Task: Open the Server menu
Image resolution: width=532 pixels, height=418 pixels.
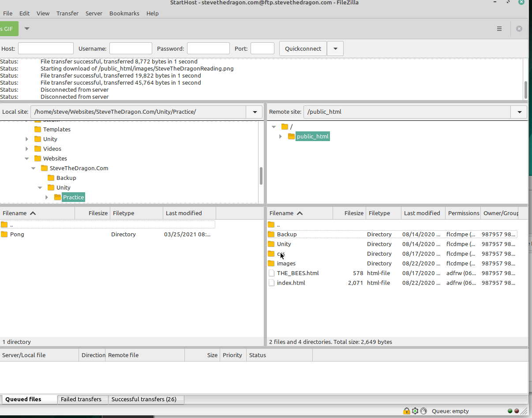Action: tap(94, 13)
